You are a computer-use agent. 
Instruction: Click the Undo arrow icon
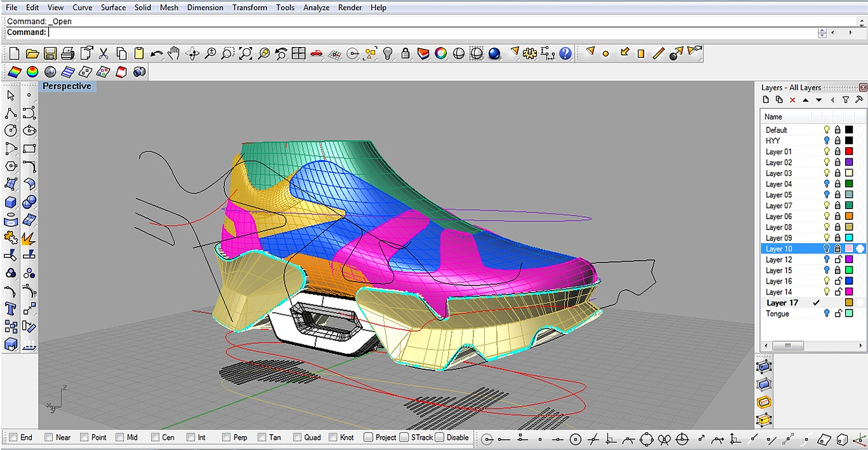156,54
